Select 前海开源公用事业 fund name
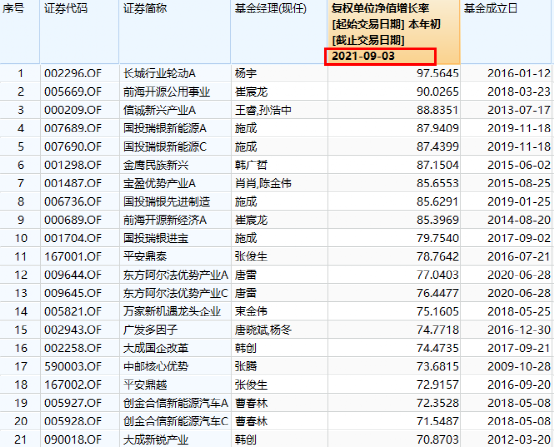This screenshot has height=447, width=554. click(x=166, y=92)
